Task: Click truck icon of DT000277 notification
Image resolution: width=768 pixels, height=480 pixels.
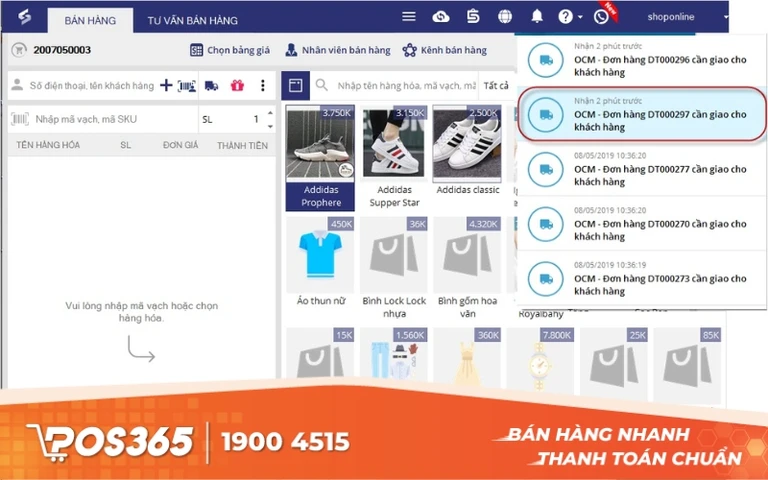Action: (x=546, y=169)
